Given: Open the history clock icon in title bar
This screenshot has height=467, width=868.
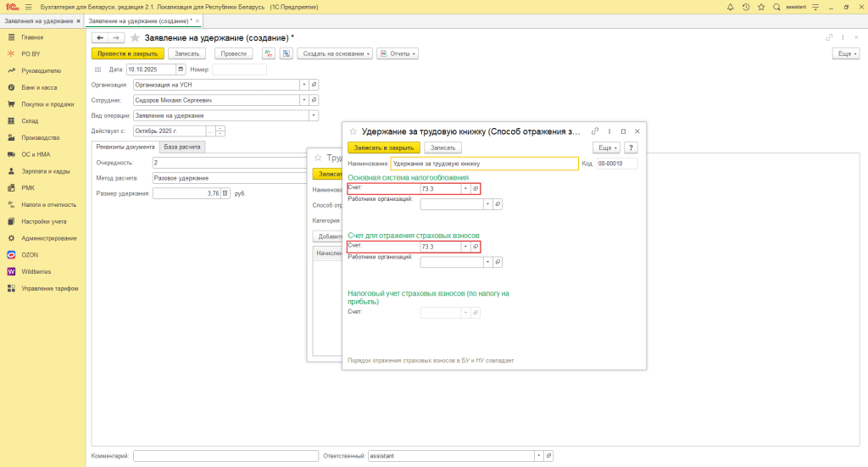Looking at the screenshot, I should tap(746, 7).
